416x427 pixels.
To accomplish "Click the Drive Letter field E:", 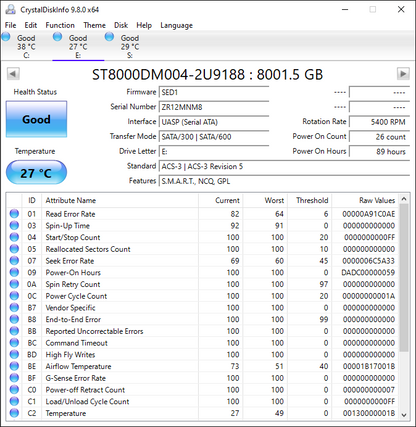I will (214, 152).
